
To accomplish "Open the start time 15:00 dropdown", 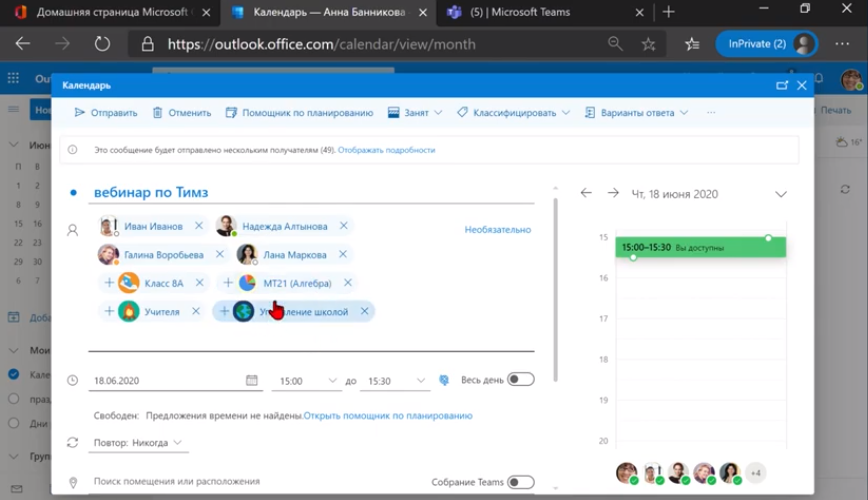I will coord(307,381).
